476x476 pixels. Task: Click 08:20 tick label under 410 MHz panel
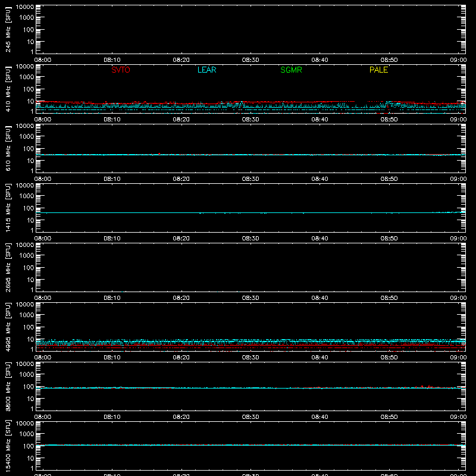181,120
